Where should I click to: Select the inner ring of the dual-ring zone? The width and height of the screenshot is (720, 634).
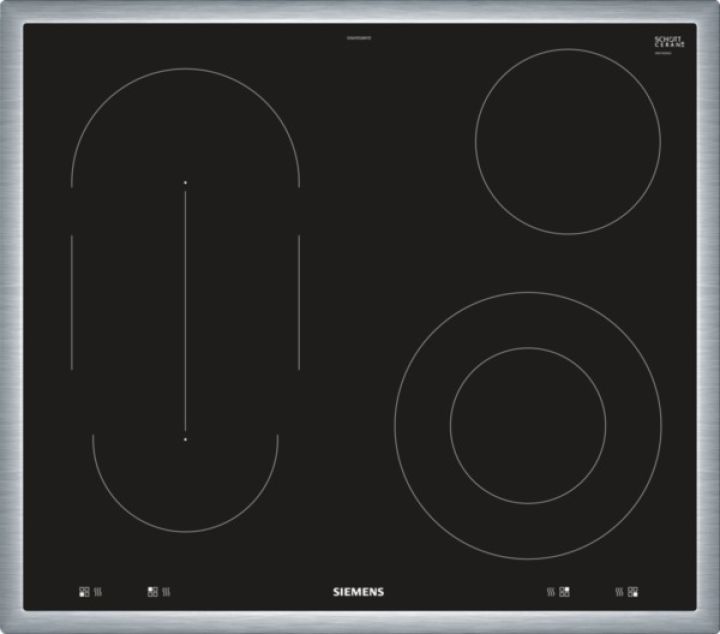pos(528,425)
